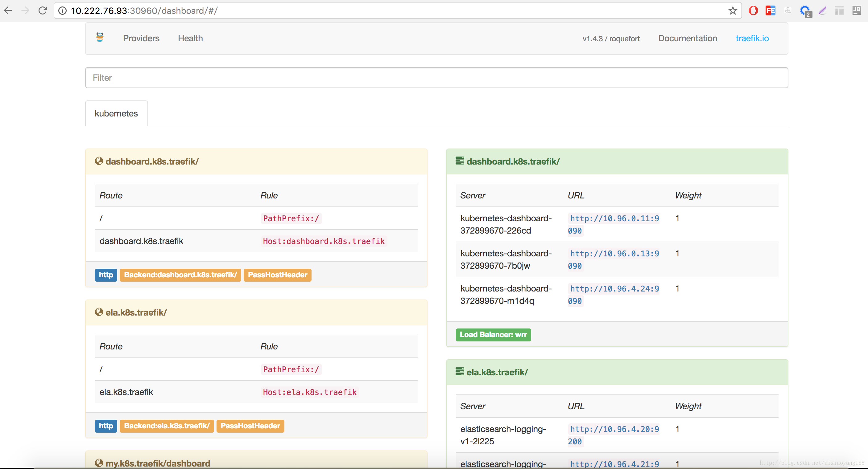Click PathPrefix:/ rule in dashboard.k8s.traefik frontend
The height and width of the screenshot is (469, 868).
(x=291, y=218)
